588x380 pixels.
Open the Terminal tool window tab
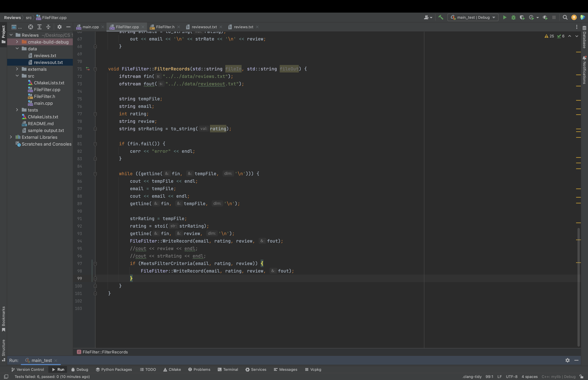(227, 369)
